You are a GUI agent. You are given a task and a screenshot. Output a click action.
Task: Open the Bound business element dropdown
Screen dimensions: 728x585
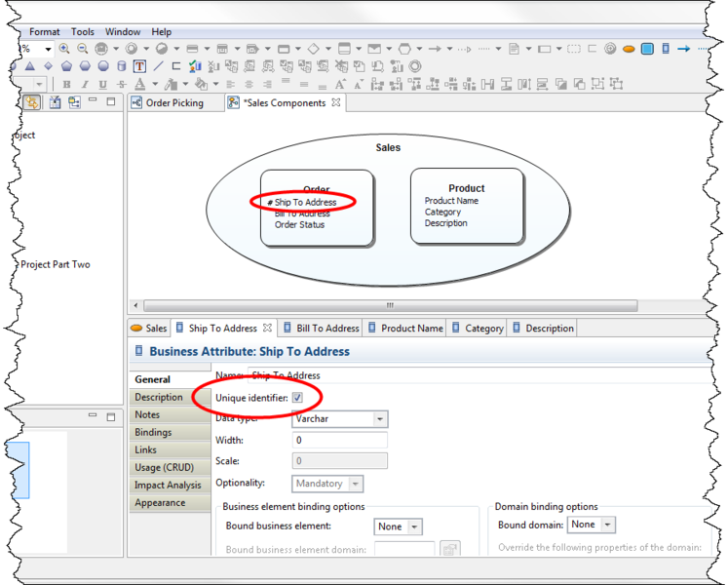[x=414, y=526]
